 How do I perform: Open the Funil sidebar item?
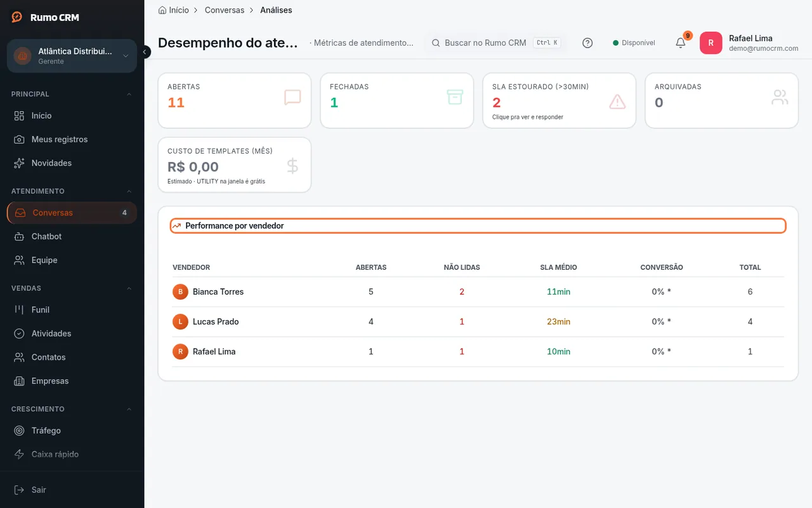(72, 310)
